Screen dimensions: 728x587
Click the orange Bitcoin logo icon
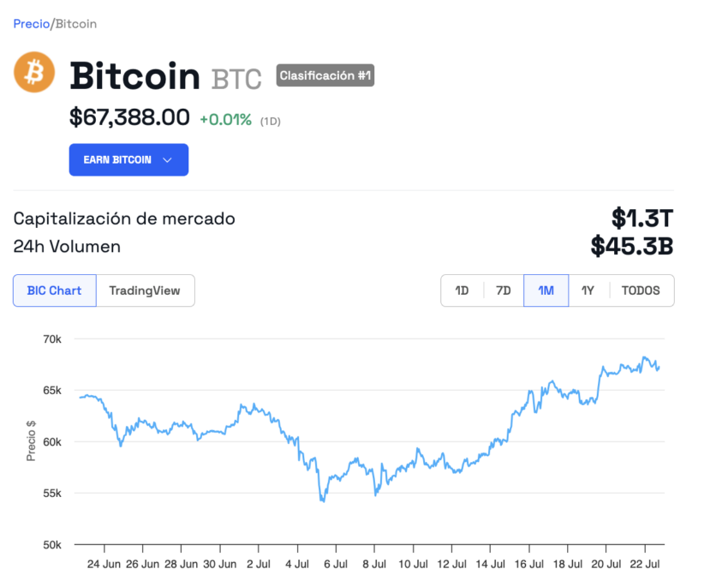point(34,73)
